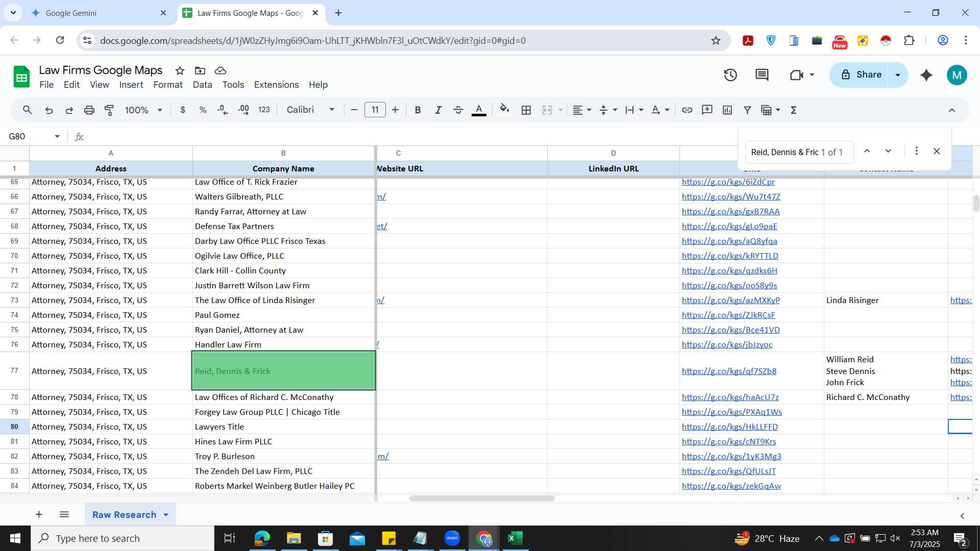The width and height of the screenshot is (980, 551).
Task: Click the insert chart icon
Action: point(727,110)
